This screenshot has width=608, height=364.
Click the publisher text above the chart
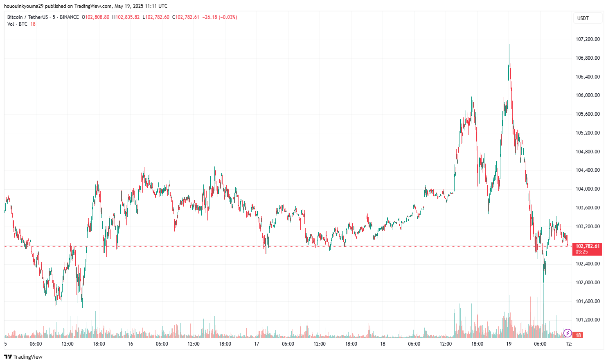click(x=86, y=6)
